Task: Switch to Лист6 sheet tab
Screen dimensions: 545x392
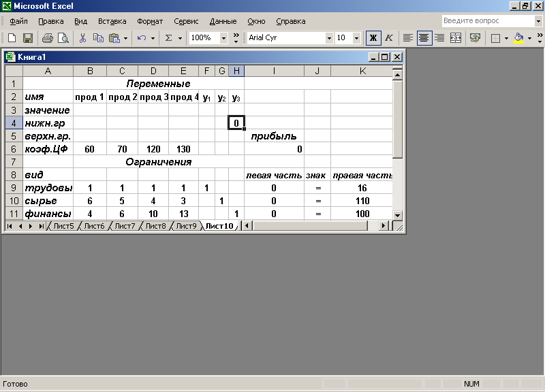Action: pyautogui.click(x=94, y=227)
